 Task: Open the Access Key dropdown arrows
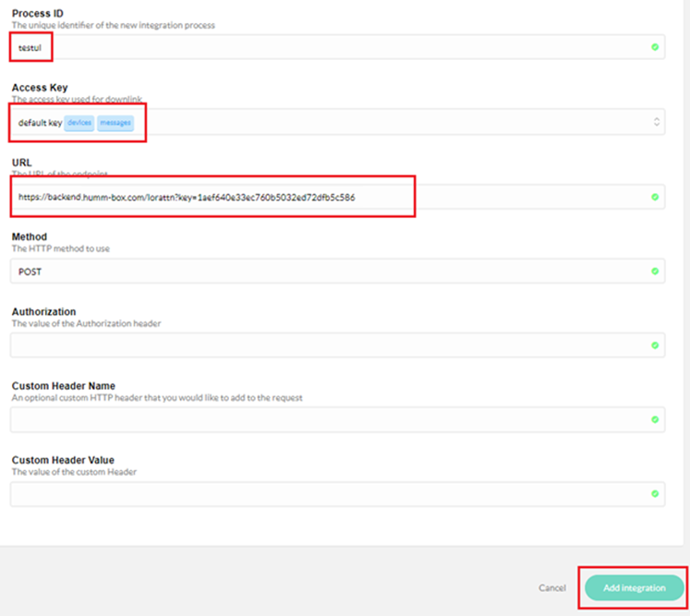click(x=656, y=122)
